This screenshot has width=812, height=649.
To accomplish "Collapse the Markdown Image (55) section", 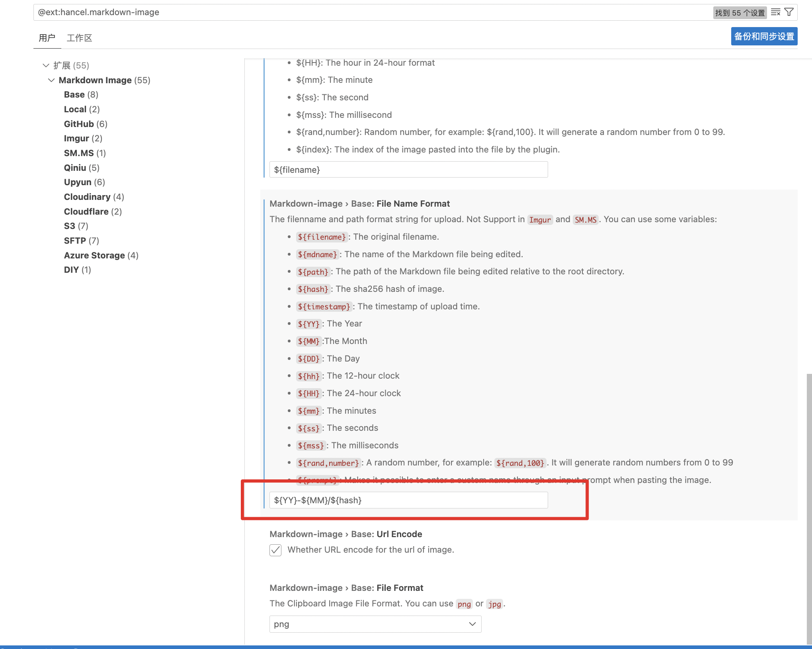I will [51, 80].
